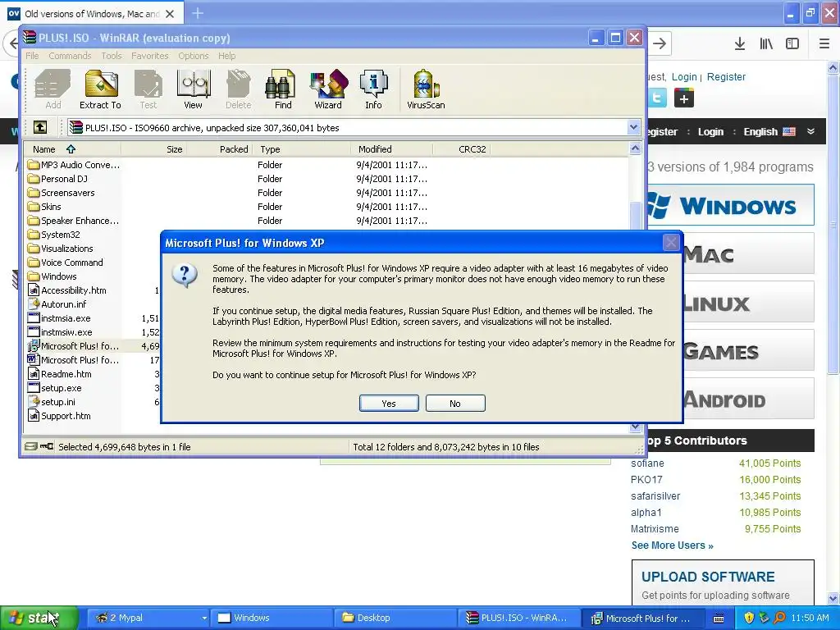Open the Find binoculars tool in WinRAR
The width and height of the screenshot is (840, 630).
pos(282,89)
